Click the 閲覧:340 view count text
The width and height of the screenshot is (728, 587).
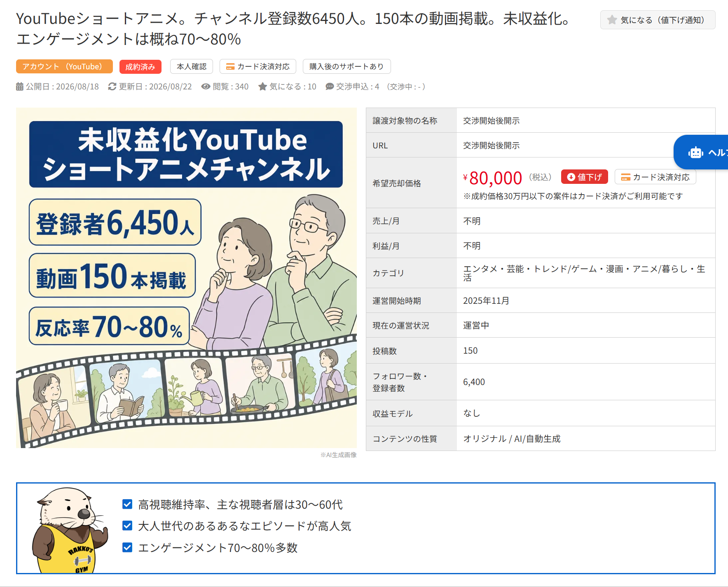231,87
